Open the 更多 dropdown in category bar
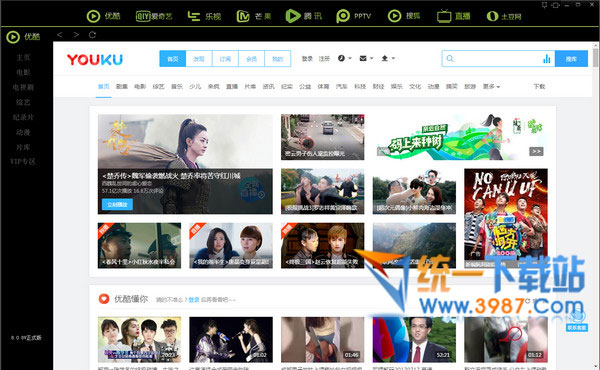600x370 pixels. coord(491,86)
